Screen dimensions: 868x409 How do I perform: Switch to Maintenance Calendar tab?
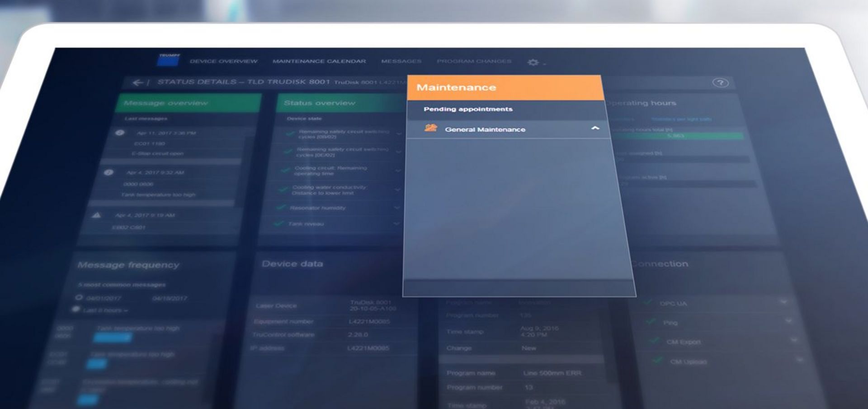pos(319,61)
